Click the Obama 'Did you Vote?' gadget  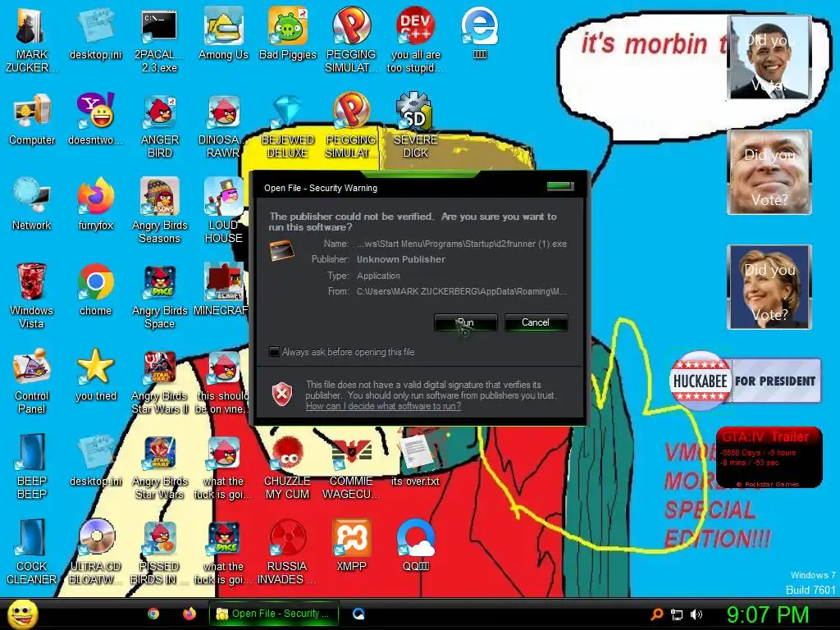[769, 57]
